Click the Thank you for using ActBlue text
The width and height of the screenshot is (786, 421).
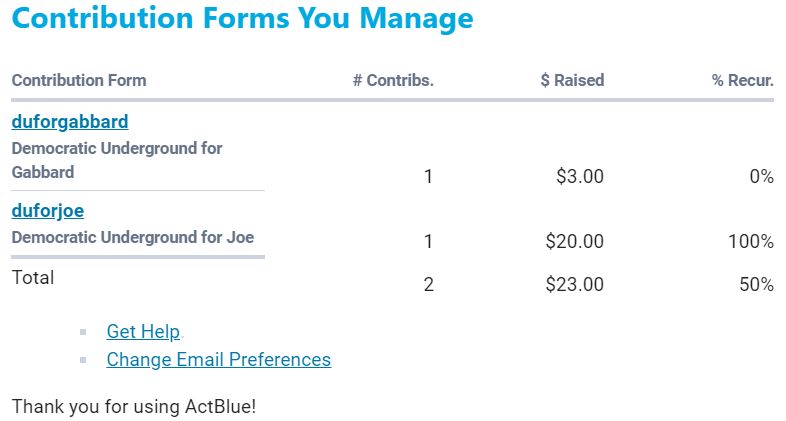tap(134, 407)
